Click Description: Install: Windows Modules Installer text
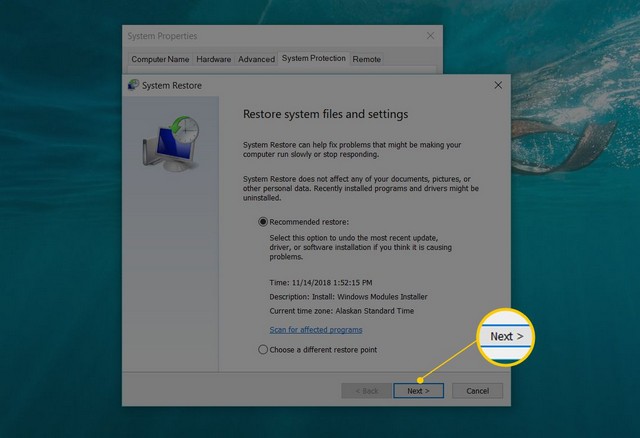 [x=348, y=297]
